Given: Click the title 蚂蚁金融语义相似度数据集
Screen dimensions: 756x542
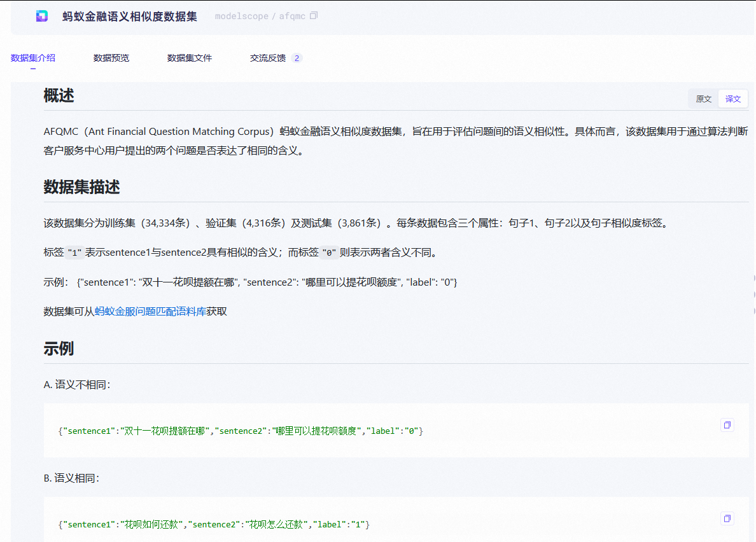Looking at the screenshot, I should (x=130, y=17).
